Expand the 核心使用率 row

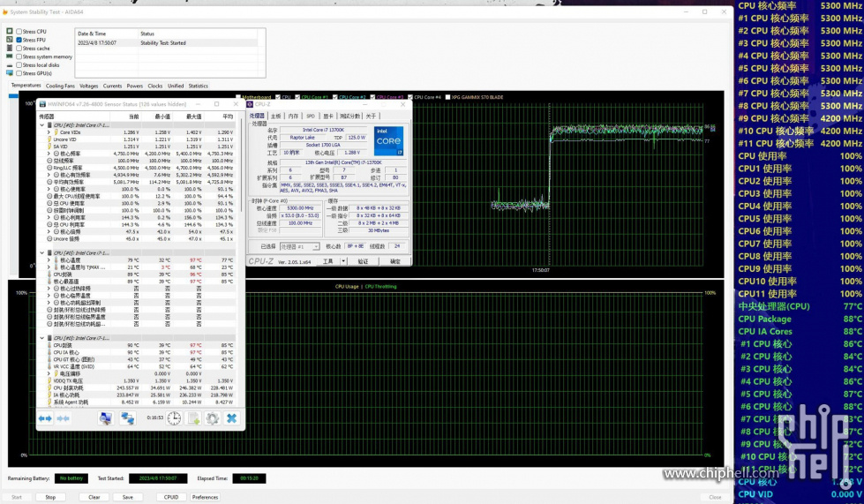click(49, 190)
